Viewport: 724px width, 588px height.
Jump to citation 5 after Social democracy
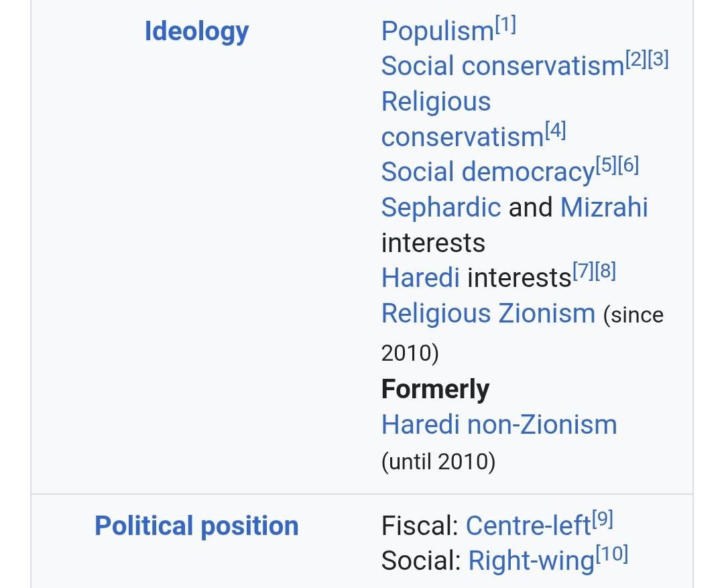606,166
